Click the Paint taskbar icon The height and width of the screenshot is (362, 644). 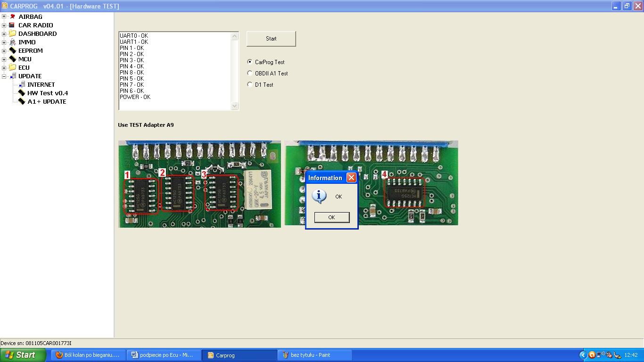[x=285, y=355]
